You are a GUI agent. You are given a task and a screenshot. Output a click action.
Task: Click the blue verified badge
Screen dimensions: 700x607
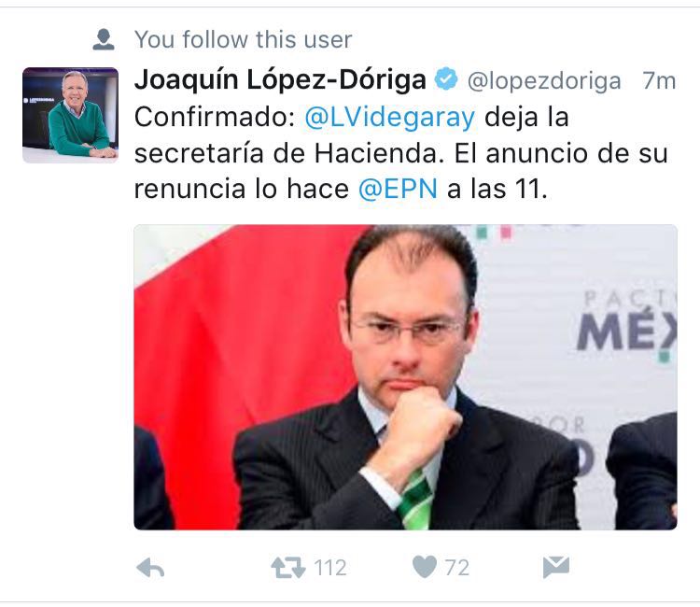pyautogui.click(x=446, y=79)
